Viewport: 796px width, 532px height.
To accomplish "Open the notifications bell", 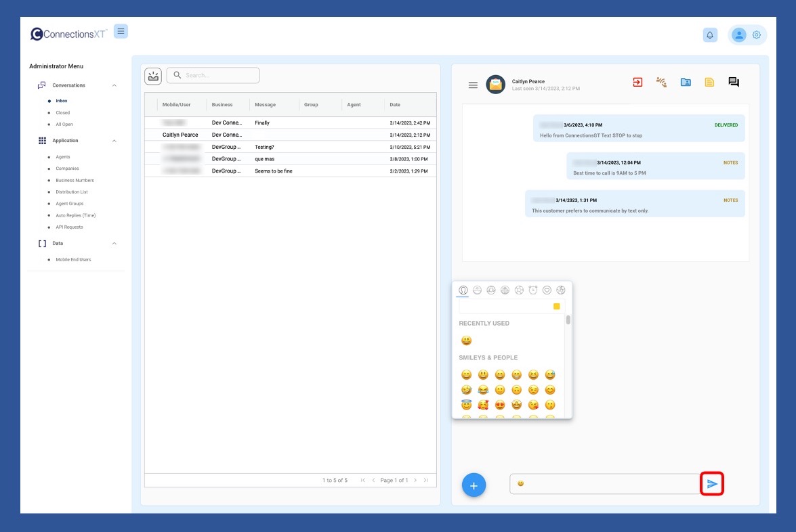I will coord(710,35).
